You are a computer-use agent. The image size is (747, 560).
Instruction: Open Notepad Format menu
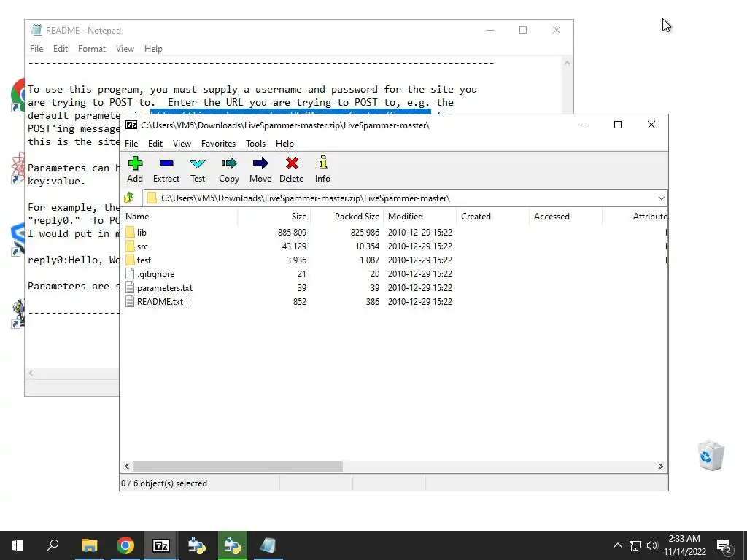click(92, 49)
